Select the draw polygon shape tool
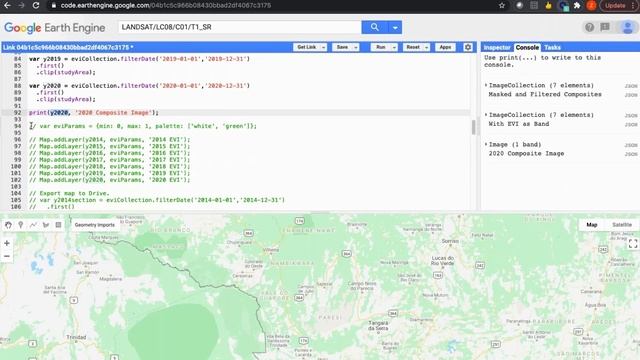The width and height of the screenshot is (640, 360). click(46, 225)
